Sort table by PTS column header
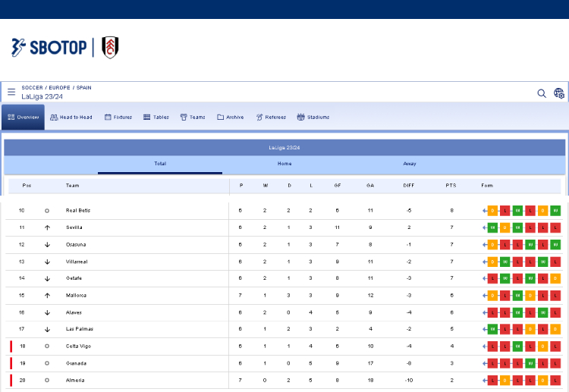This screenshot has height=392, width=569. click(451, 186)
